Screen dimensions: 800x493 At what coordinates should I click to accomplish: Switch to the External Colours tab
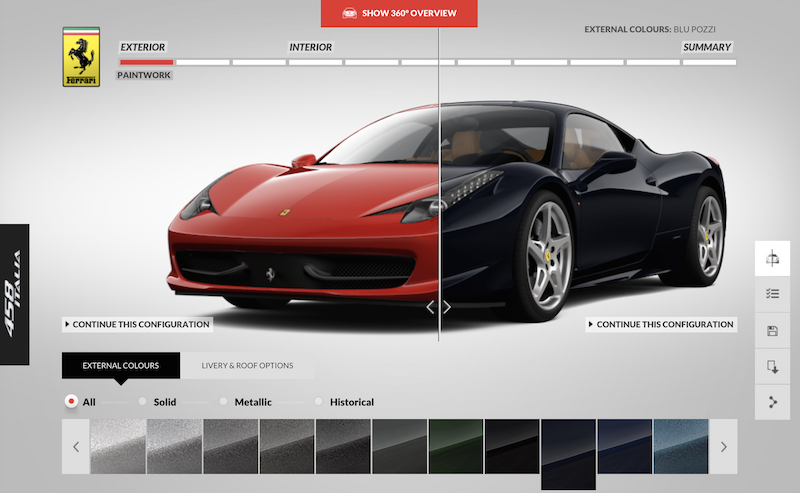121,365
